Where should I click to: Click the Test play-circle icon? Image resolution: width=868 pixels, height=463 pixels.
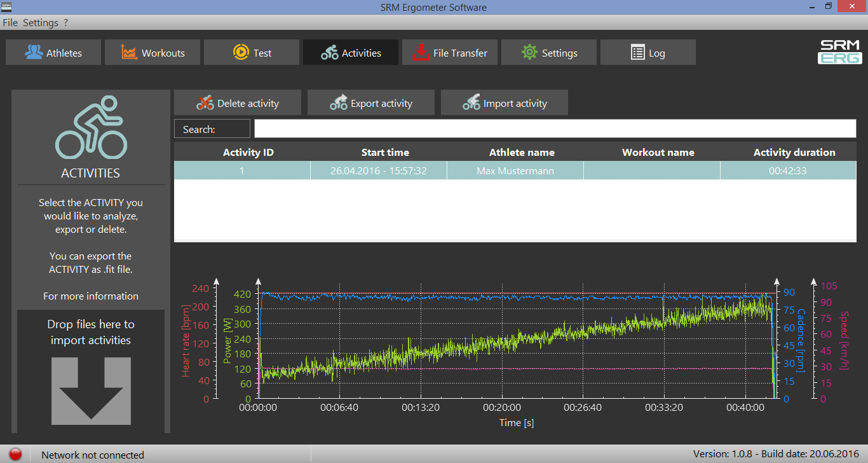pyautogui.click(x=241, y=52)
